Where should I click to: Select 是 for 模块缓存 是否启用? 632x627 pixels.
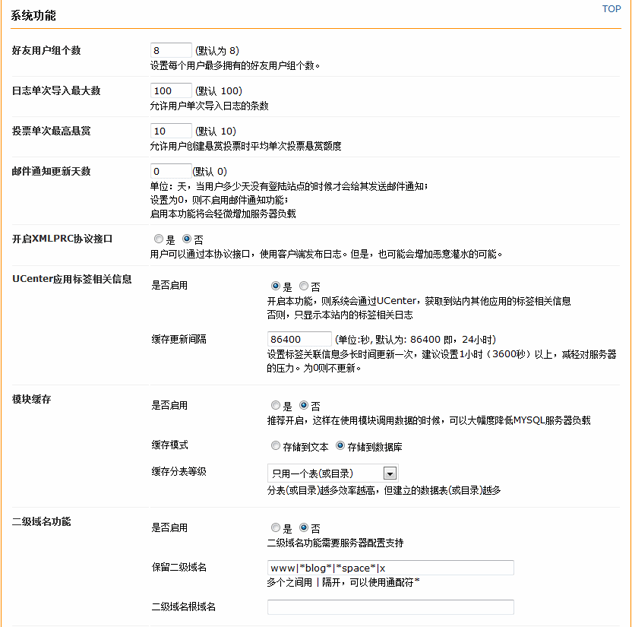click(x=275, y=405)
